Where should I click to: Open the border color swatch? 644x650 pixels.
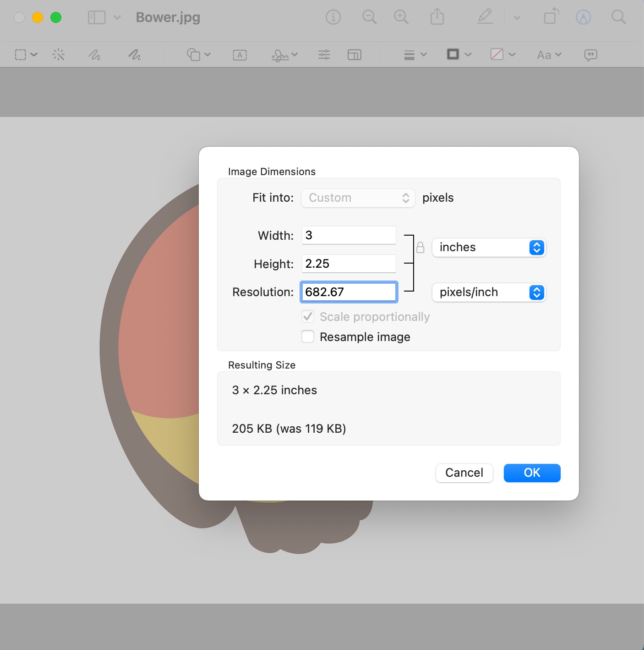[x=453, y=55]
